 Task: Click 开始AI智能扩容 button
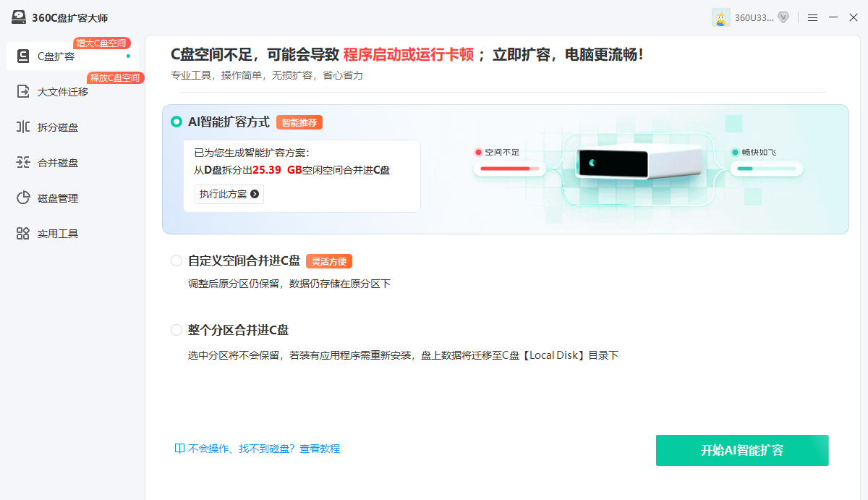(x=742, y=450)
